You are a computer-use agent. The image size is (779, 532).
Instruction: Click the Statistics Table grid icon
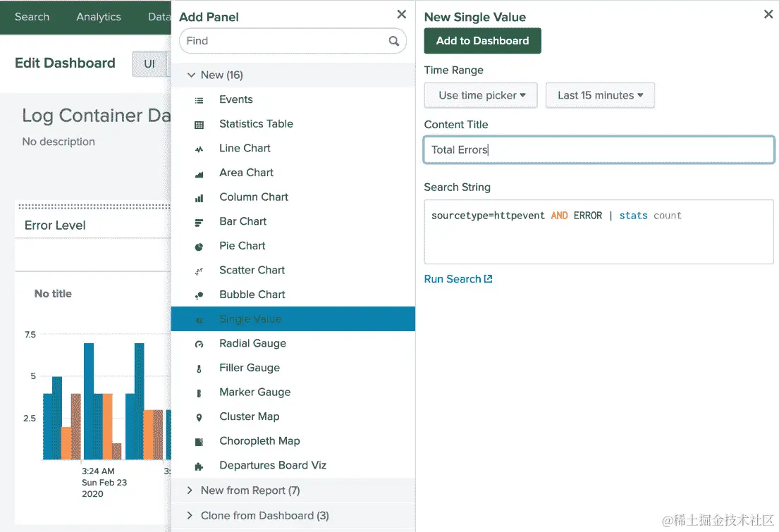200,125
